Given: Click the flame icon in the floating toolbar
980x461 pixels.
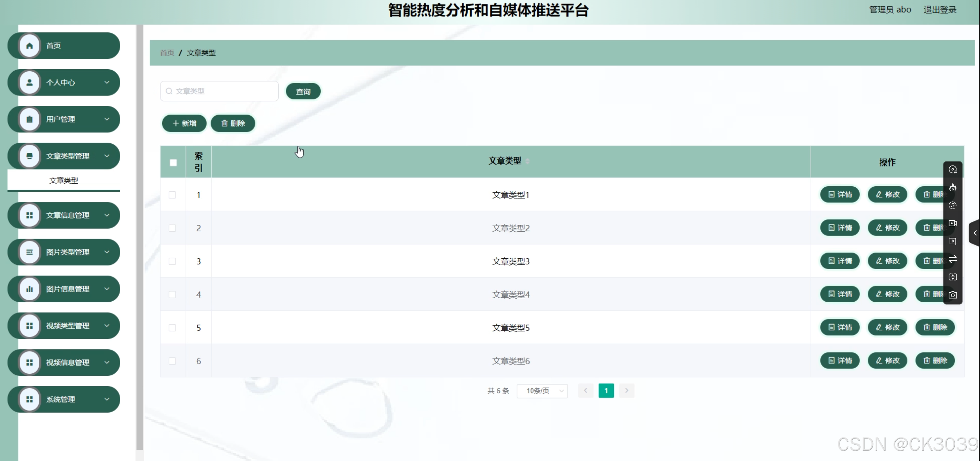Looking at the screenshot, I should (953, 187).
